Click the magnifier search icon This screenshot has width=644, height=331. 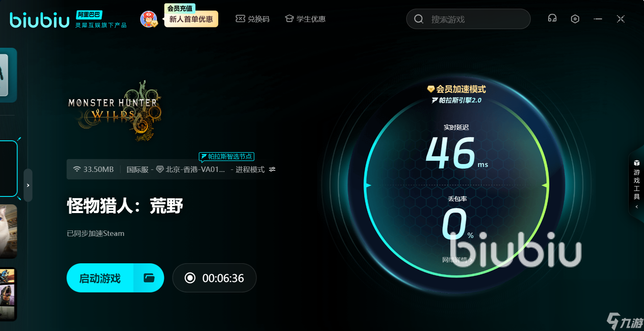click(419, 19)
